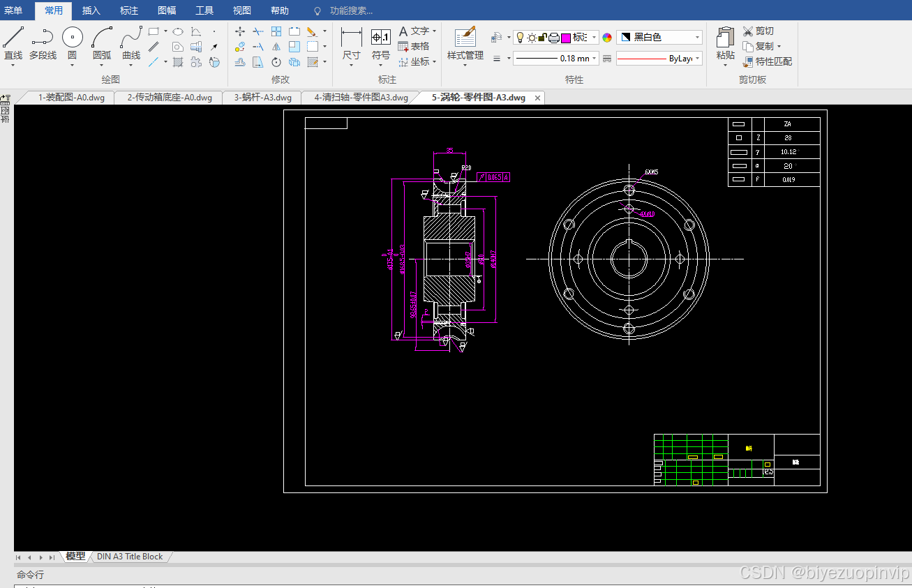This screenshot has height=588, width=912.
Task: Switch to the 视图 ribbon tab
Action: 242,10
